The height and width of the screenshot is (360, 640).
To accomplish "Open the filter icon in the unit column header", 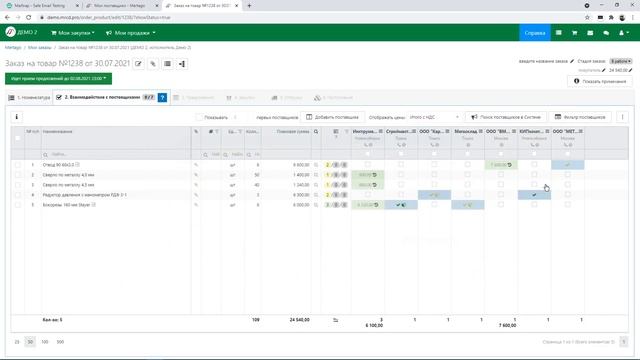I will (x=240, y=131).
